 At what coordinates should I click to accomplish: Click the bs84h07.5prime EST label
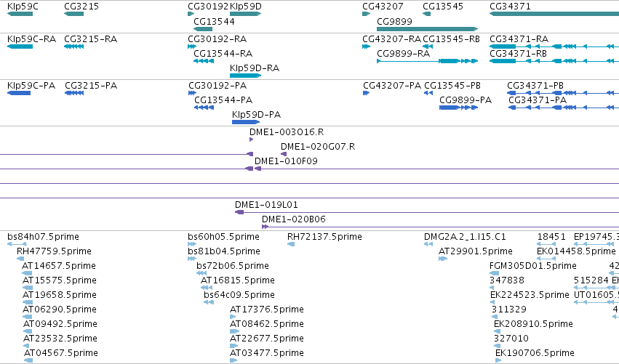[x=43, y=237]
